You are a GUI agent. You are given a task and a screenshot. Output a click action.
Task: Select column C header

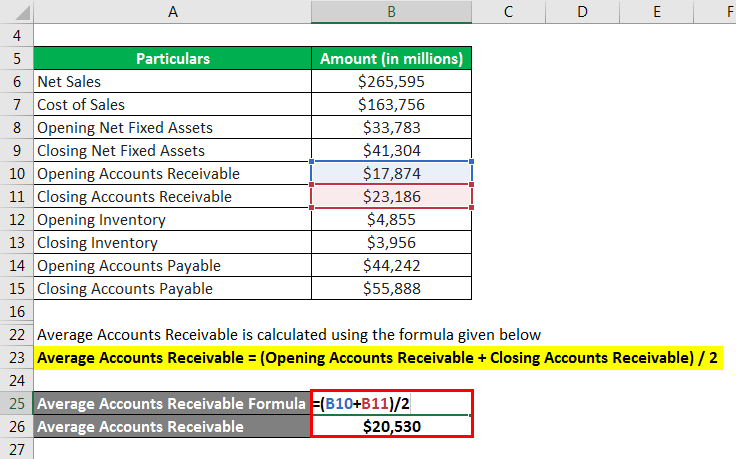tap(508, 11)
